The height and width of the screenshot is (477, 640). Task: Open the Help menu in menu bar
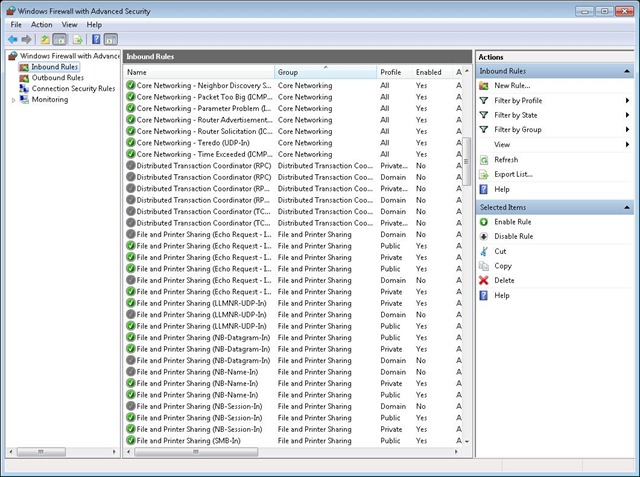coord(94,25)
